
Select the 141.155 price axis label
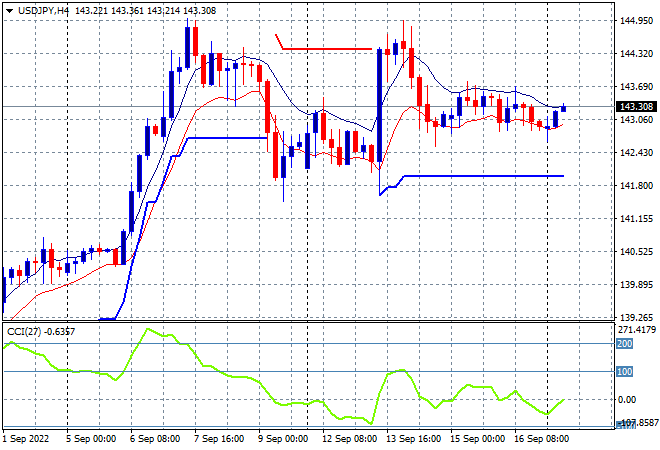(x=637, y=218)
